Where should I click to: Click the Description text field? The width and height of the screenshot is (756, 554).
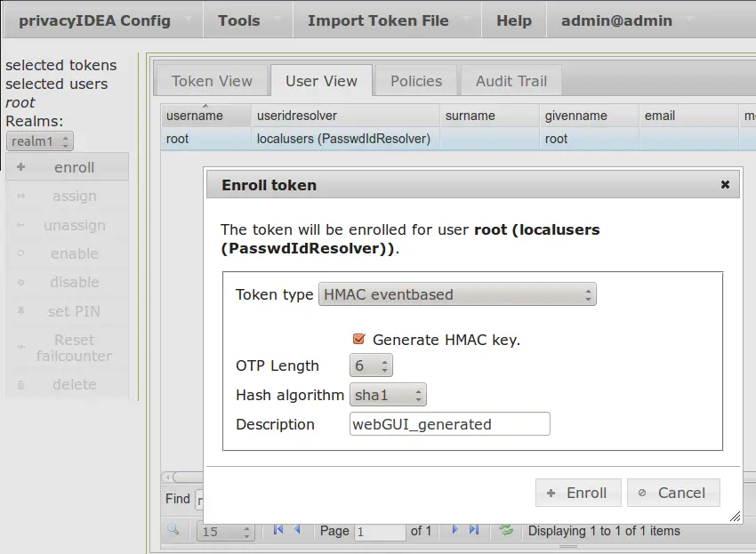pyautogui.click(x=450, y=424)
